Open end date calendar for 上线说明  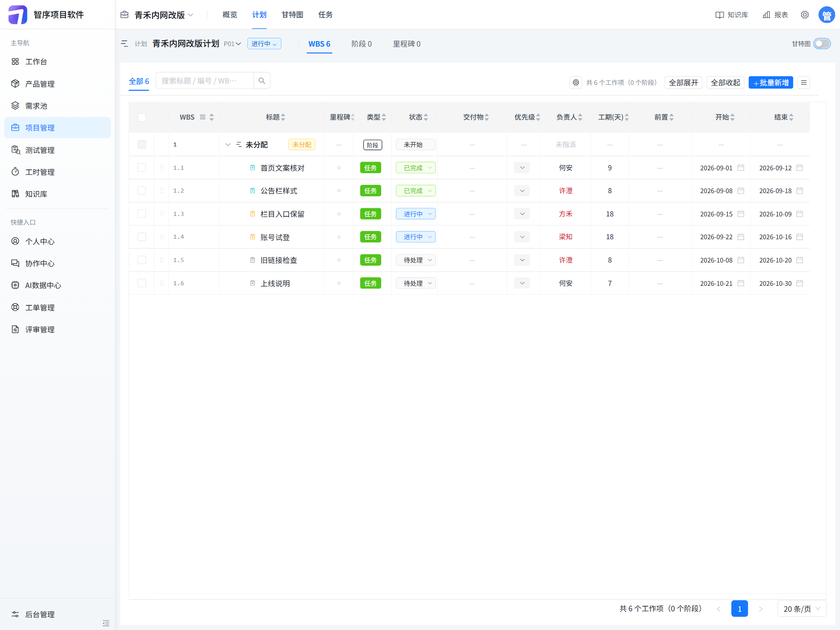point(800,283)
